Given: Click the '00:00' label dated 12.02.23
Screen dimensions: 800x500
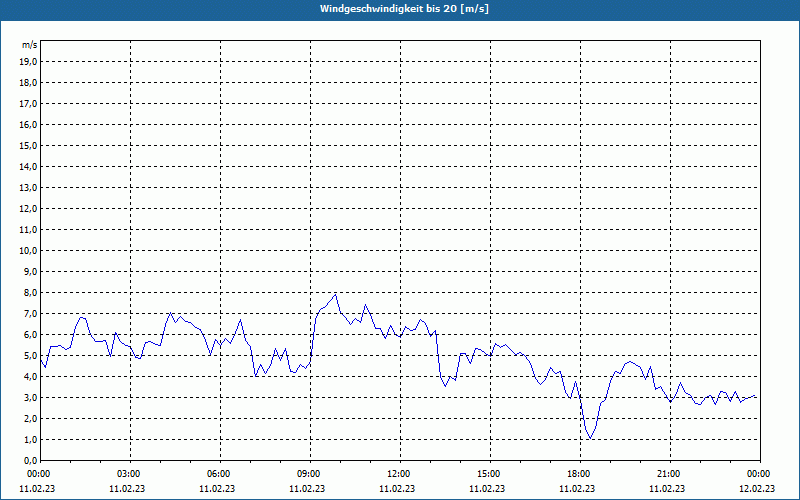Looking at the screenshot, I should [759, 474].
